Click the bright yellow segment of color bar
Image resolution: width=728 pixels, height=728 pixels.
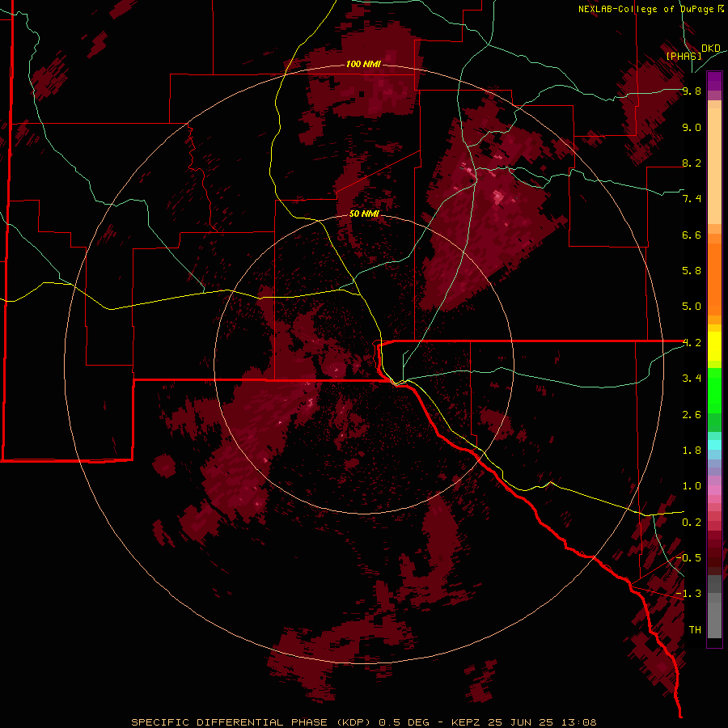pyautogui.click(x=714, y=346)
